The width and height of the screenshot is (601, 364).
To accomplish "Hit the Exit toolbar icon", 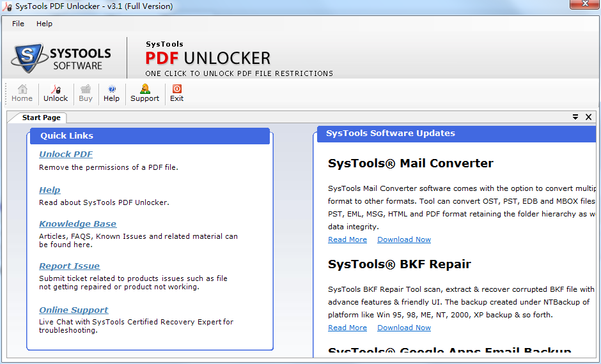I will click(x=176, y=93).
